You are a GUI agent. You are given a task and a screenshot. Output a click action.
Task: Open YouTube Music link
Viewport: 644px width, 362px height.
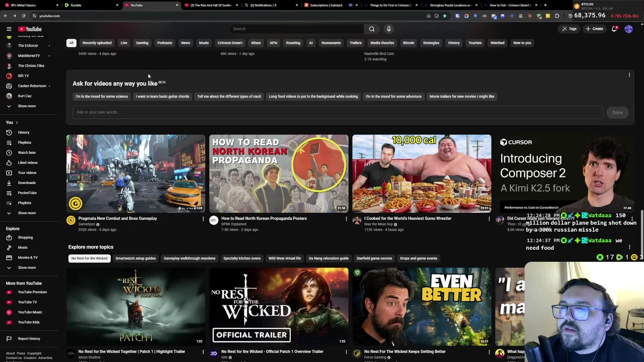point(29,312)
